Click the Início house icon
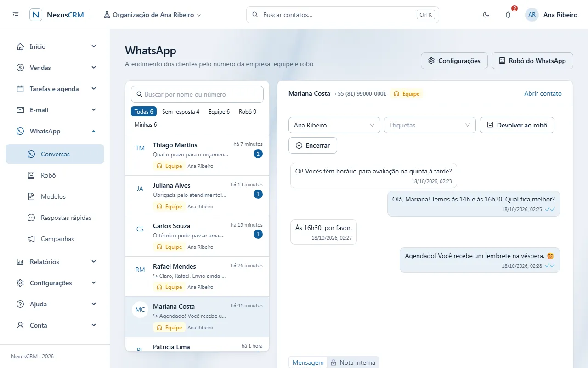Image resolution: width=588 pixels, height=368 pixels. point(20,46)
